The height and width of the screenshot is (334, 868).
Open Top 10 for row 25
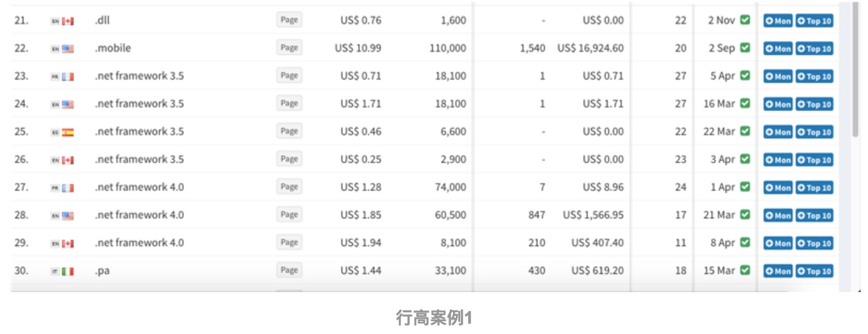click(814, 132)
